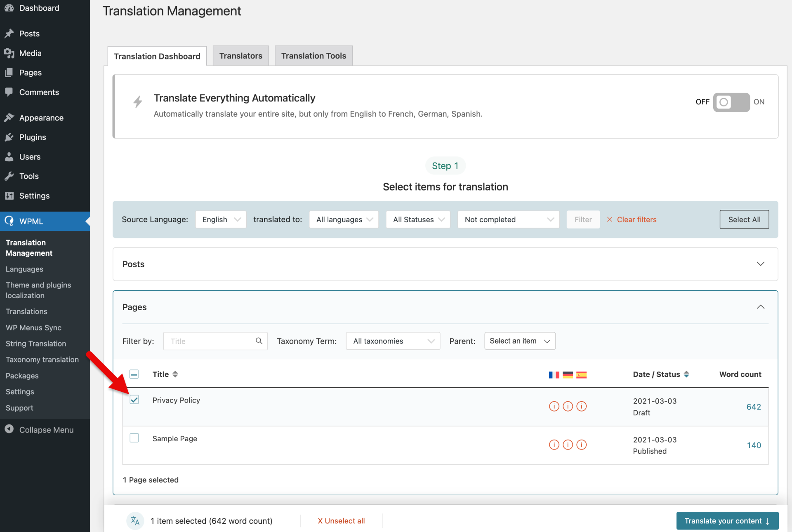This screenshot has height=532, width=792.
Task: Click the Select All button
Action: pos(744,219)
